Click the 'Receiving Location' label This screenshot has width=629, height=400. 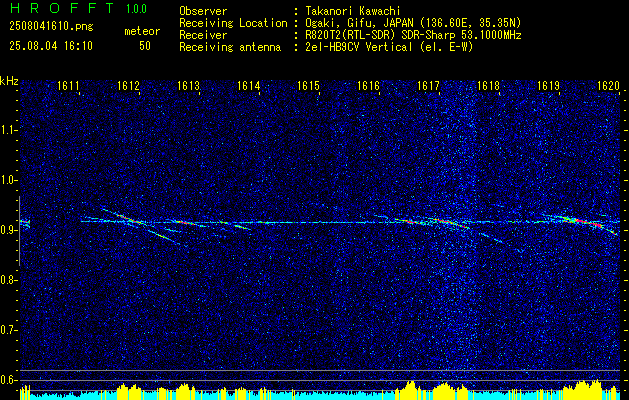click(233, 23)
